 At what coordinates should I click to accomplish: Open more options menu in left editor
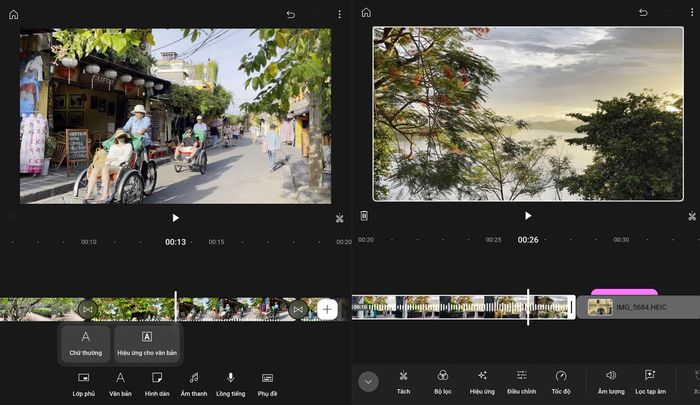click(340, 15)
